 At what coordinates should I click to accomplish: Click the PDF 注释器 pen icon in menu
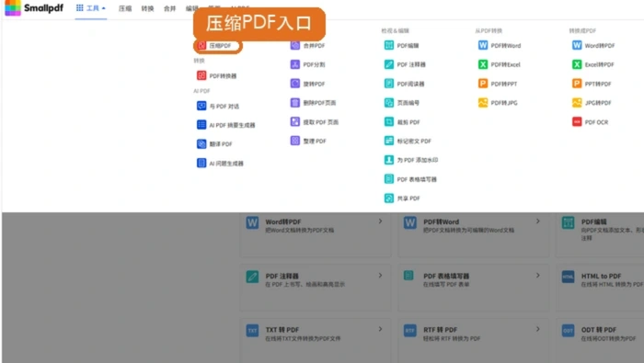[388, 64]
